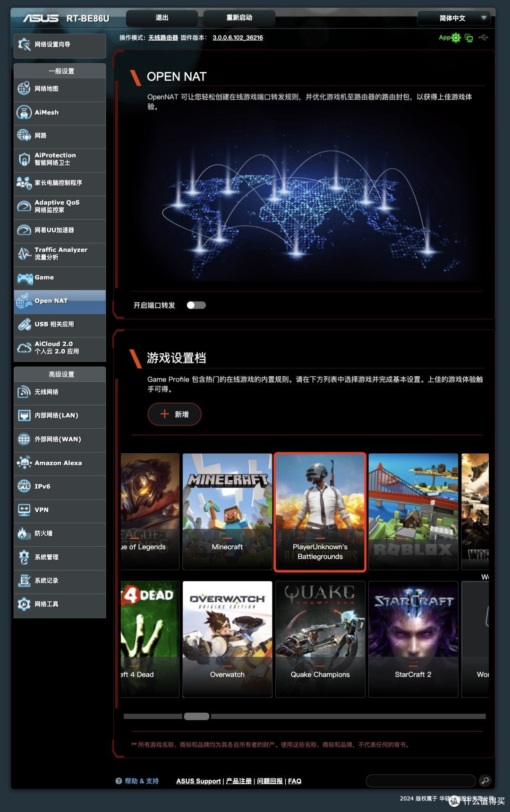The image size is (510, 812).
Task: Click the AiCloud 2.0 cloud icon
Action: (x=24, y=348)
